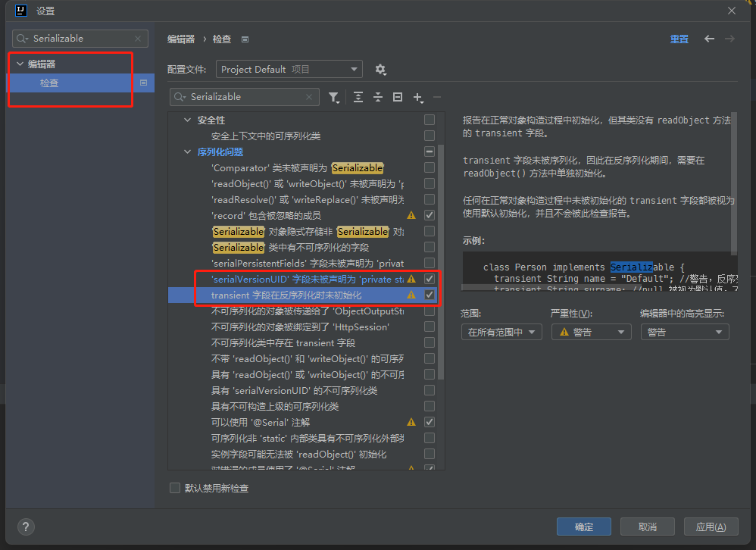This screenshot has height=550, width=756.
Task: Clear the inspection search field text
Action: [309, 97]
